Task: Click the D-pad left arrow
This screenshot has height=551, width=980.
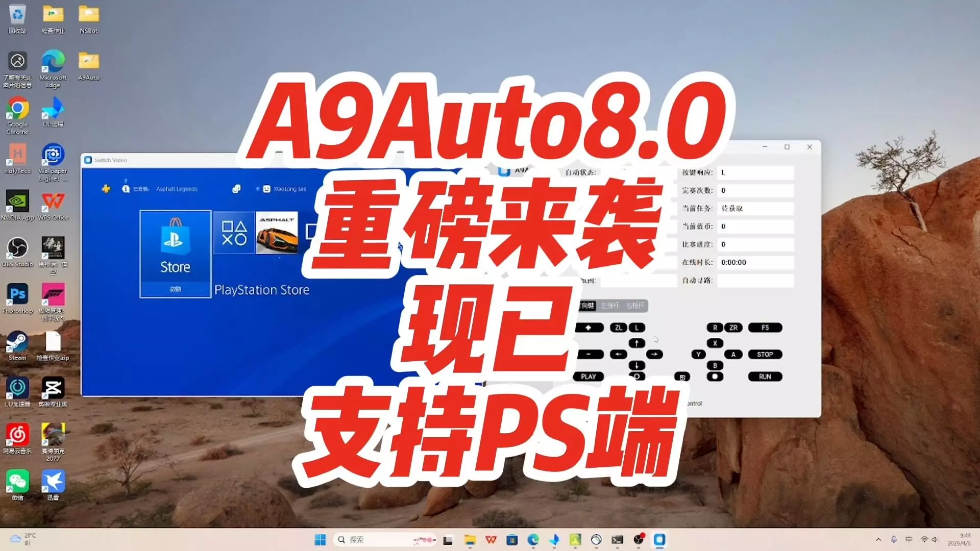Action: [619, 354]
